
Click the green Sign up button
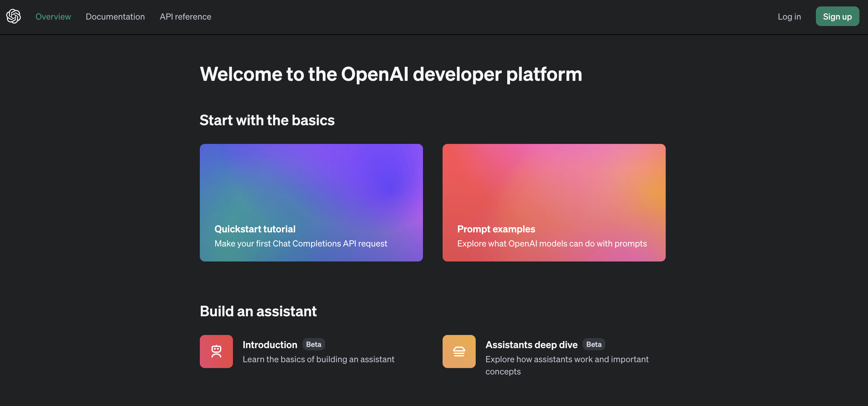837,17
